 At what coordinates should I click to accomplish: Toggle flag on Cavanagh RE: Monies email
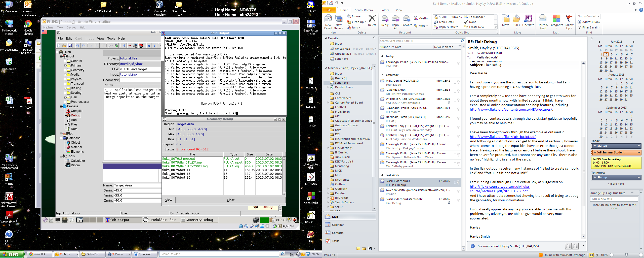[x=459, y=109]
